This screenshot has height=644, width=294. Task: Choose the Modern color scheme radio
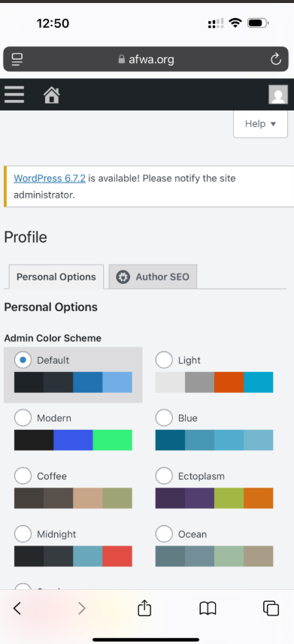tap(23, 418)
